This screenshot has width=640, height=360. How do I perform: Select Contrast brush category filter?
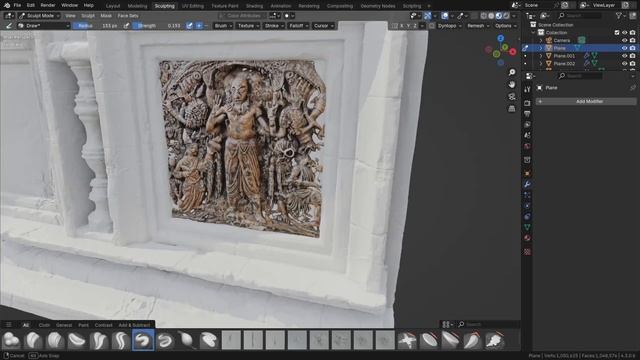pos(103,325)
